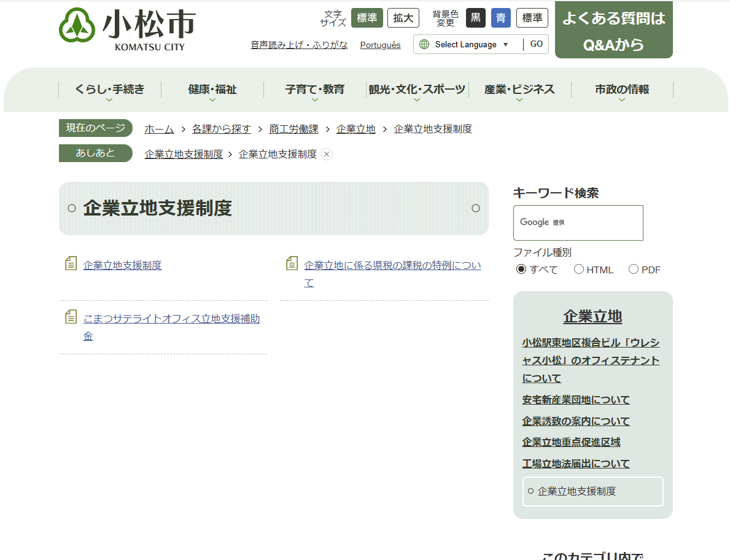Click the 現在のページ label
Viewport: 730px width, 560px height.
95,128
